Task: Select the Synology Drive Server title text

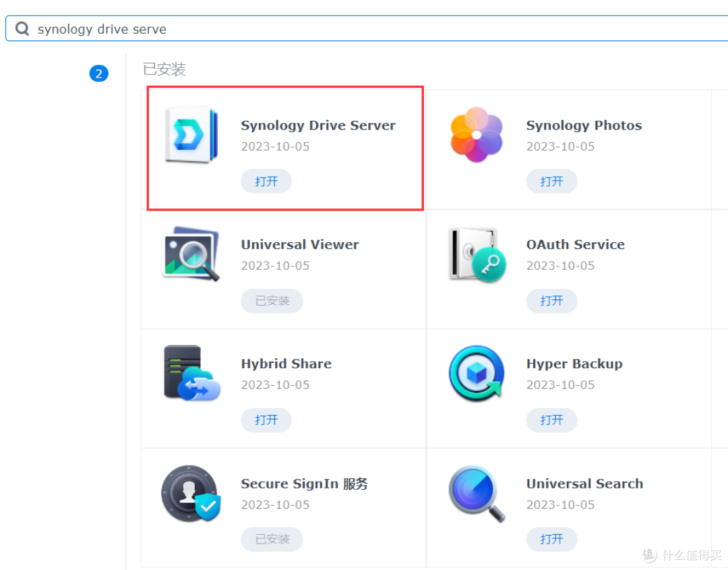Action: point(318,125)
